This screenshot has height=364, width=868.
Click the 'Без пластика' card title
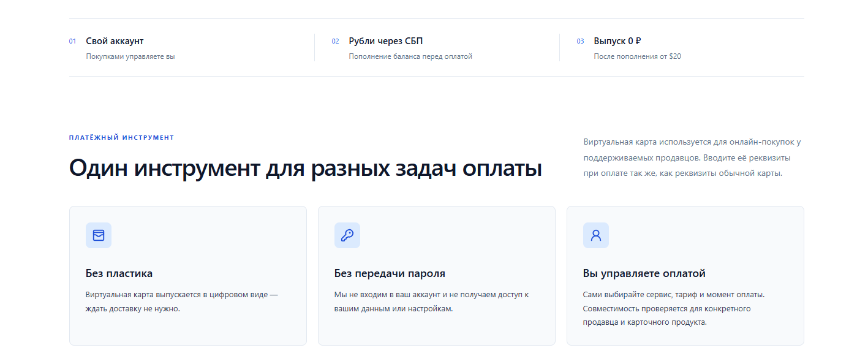pyautogui.click(x=119, y=273)
